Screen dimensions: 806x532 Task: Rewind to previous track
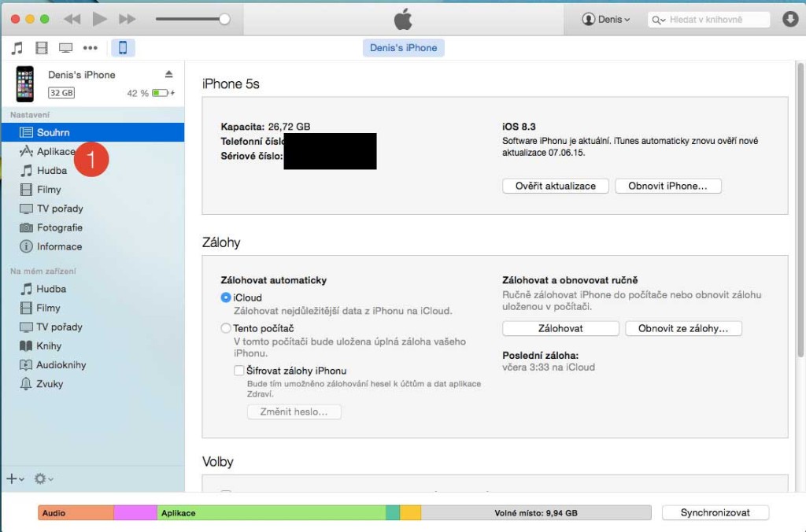(72, 20)
